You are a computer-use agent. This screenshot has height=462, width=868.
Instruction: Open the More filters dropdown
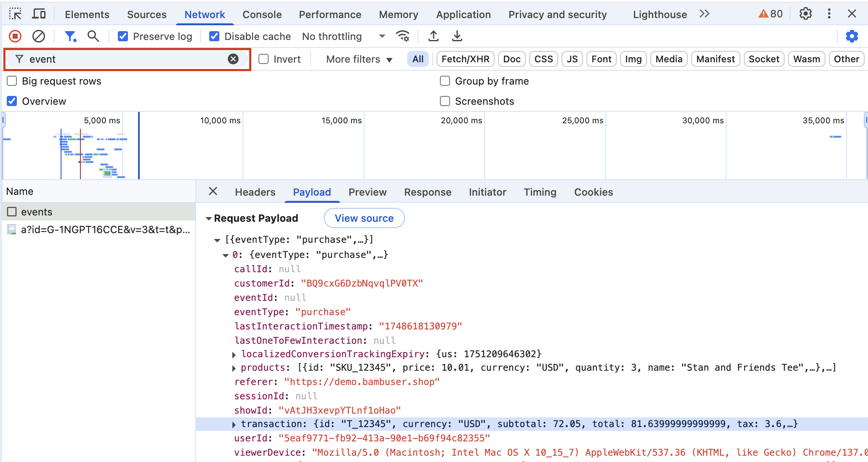[x=359, y=59]
